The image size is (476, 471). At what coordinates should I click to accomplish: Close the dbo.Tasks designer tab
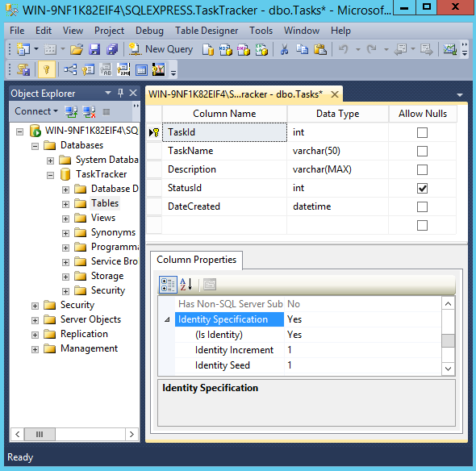pos(335,94)
